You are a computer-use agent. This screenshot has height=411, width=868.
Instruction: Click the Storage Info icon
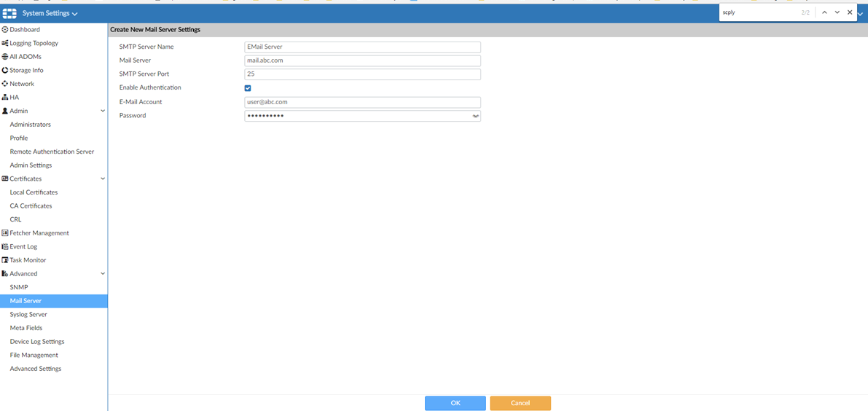[5, 71]
